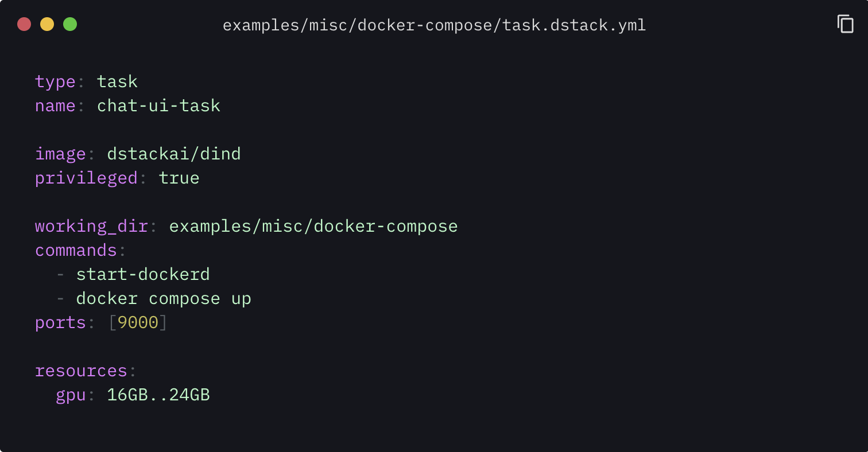
Task: Click the 'commands' key
Action: (x=76, y=250)
